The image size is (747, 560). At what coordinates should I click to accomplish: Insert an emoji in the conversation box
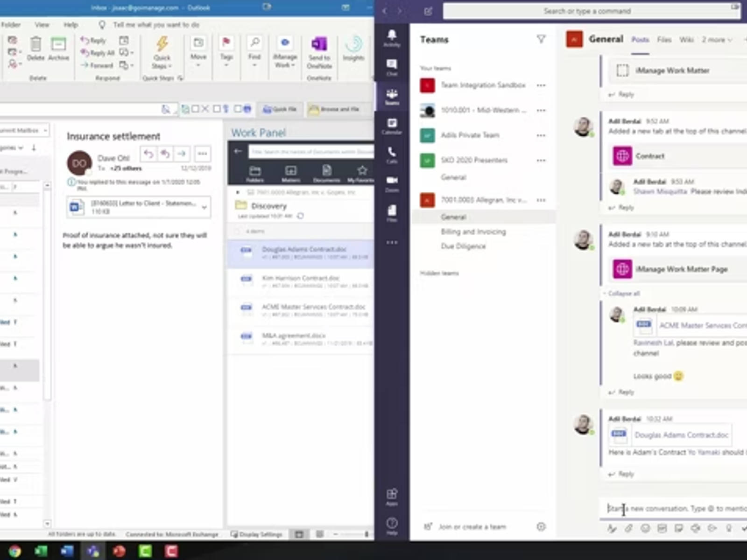click(645, 529)
